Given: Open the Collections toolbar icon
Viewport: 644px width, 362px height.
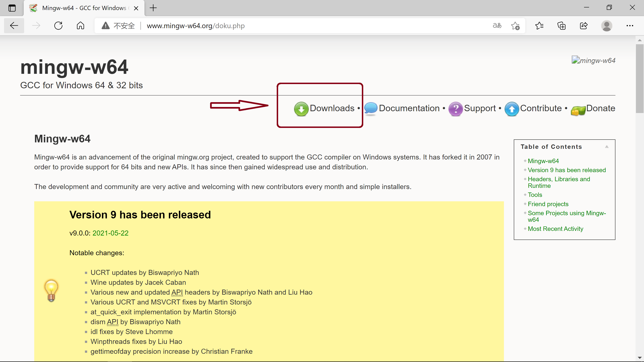Looking at the screenshot, I should tap(561, 26).
